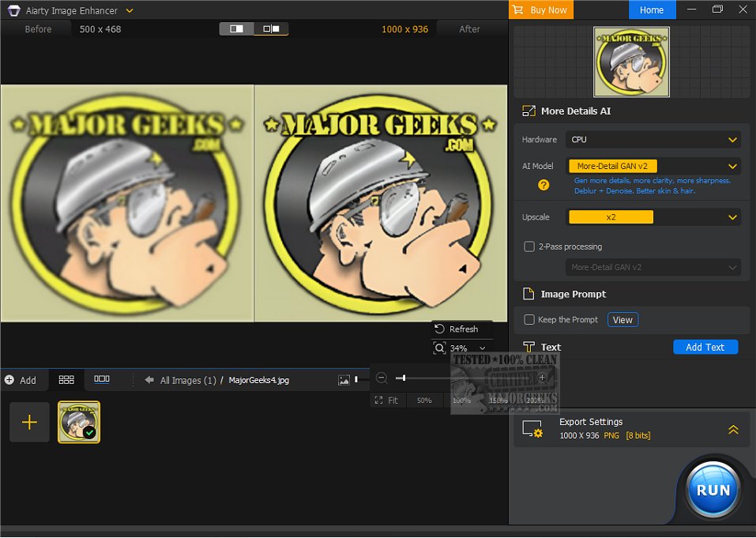Click the before image in the preview
This screenshot has height=538, width=756.
127,204
